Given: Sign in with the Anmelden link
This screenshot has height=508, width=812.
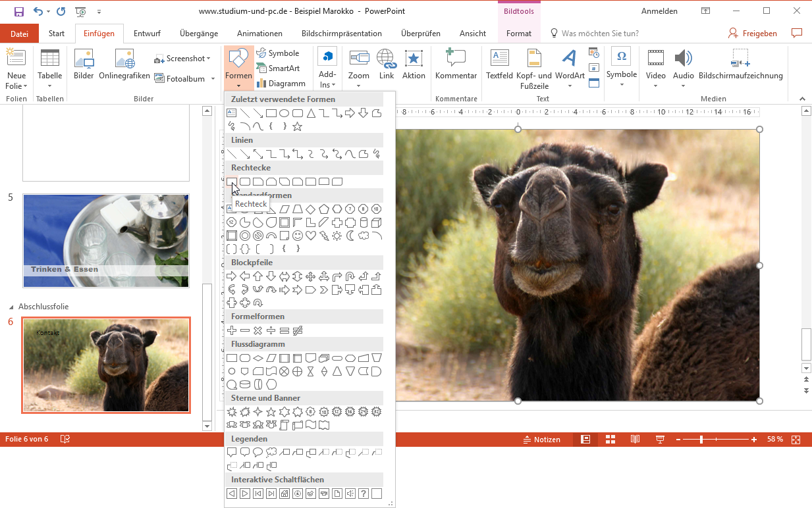Looking at the screenshot, I should pos(659,11).
